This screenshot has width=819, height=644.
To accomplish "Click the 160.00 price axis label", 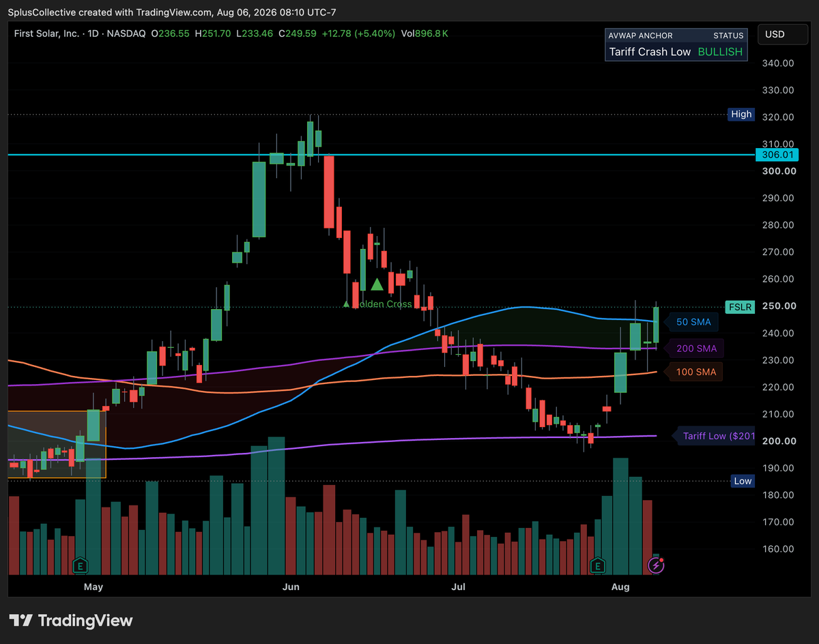I will [x=777, y=548].
